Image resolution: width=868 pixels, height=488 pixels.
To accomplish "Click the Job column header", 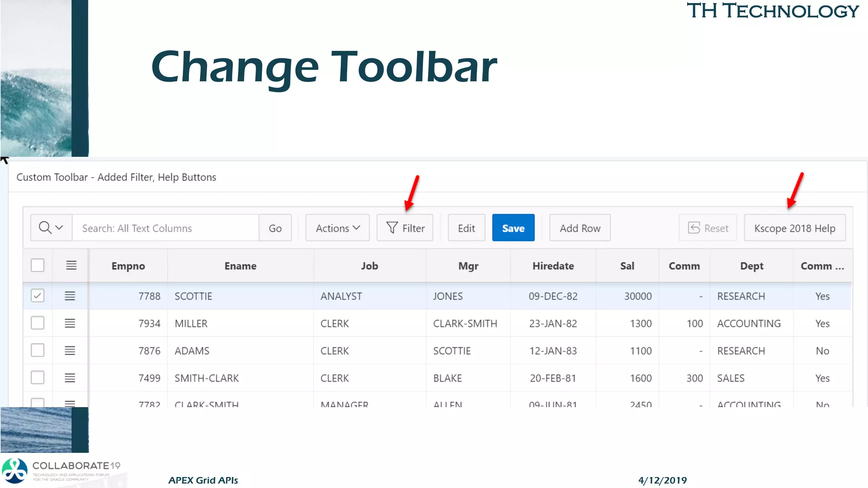I will 370,266.
